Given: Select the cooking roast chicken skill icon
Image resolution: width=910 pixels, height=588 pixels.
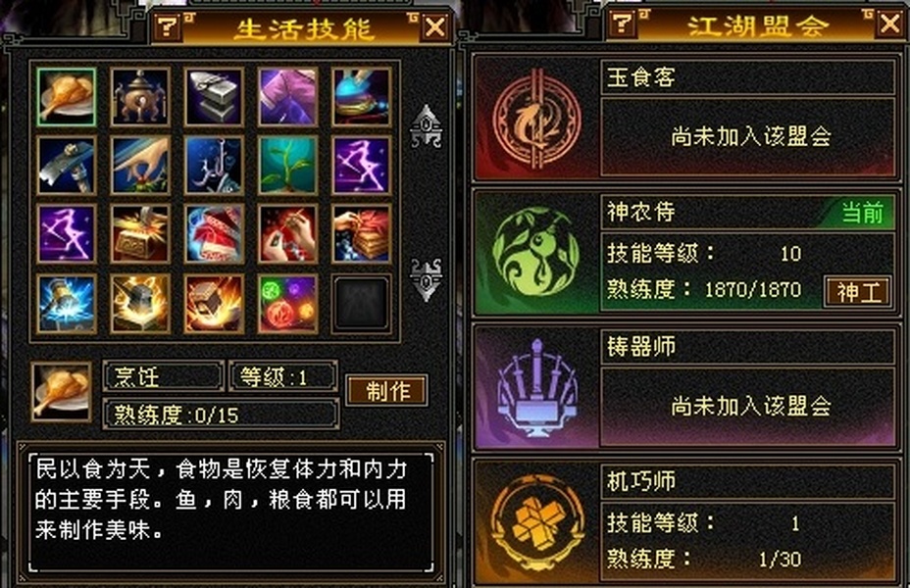Looking at the screenshot, I should pyautogui.click(x=66, y=97).
